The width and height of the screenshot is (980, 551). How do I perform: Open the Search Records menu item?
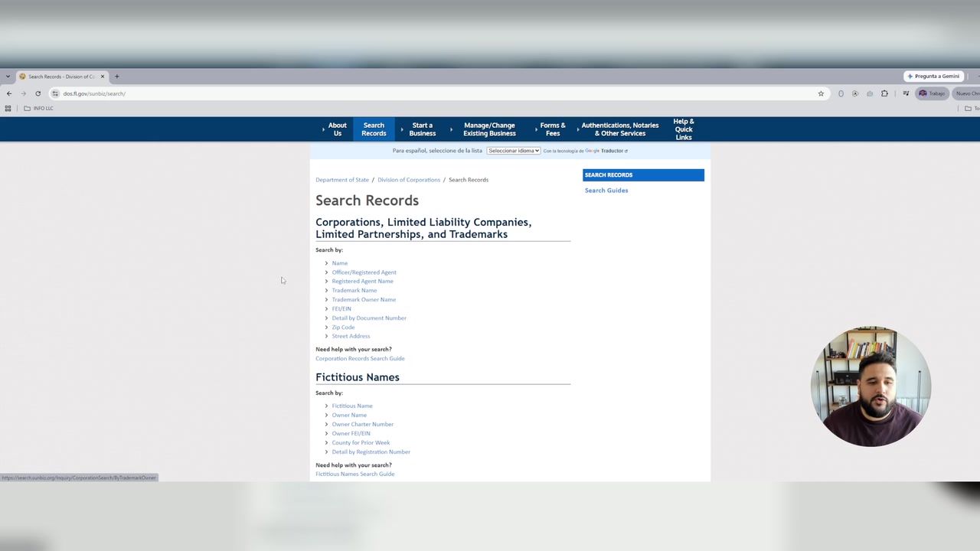(x=374, y=129)
